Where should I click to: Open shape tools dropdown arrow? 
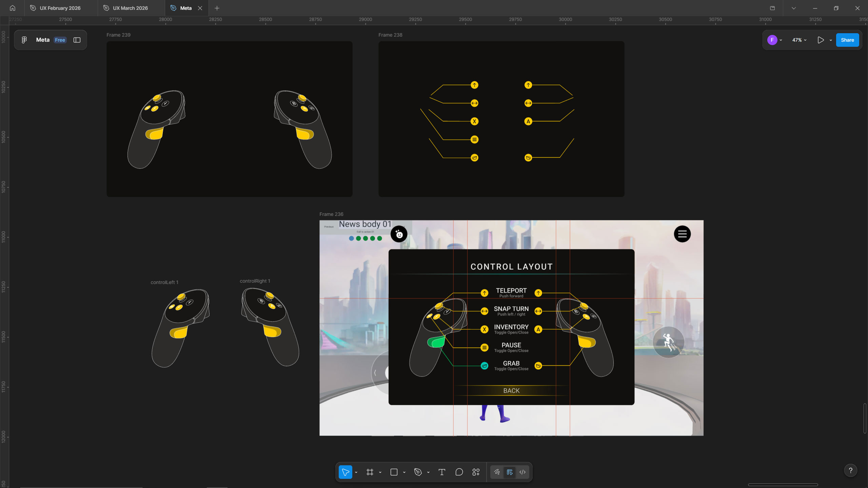click(x=404, y=472)
